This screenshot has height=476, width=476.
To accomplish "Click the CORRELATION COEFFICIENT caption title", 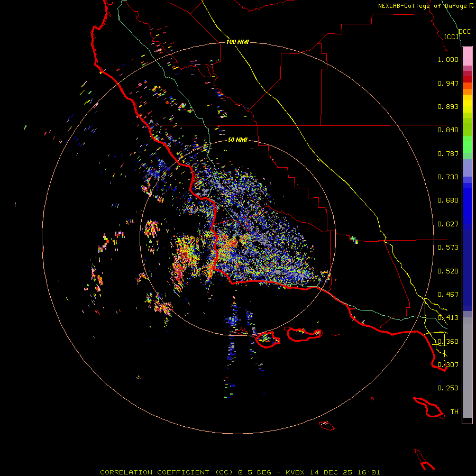I will pos(167,472).
